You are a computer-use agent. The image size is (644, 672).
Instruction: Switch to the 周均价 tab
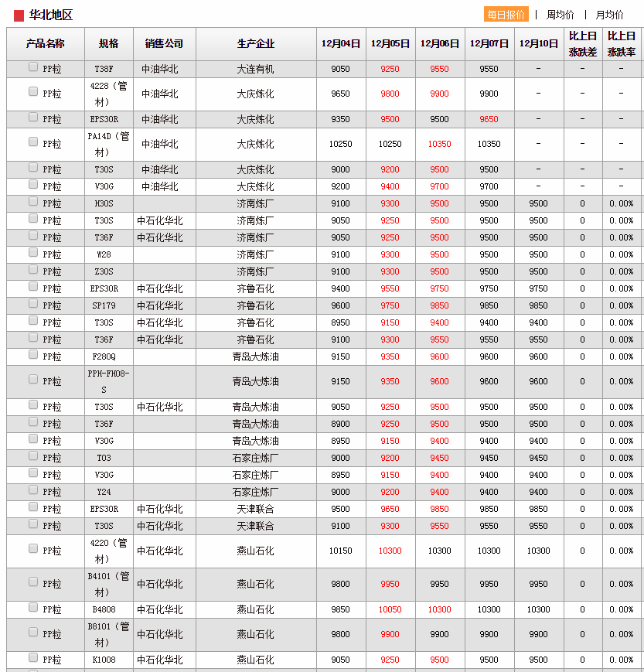[560, 15]
